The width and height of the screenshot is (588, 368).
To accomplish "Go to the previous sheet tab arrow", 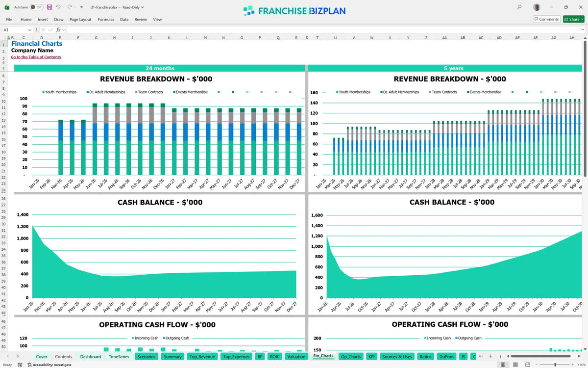I will (x=8, y=356).
